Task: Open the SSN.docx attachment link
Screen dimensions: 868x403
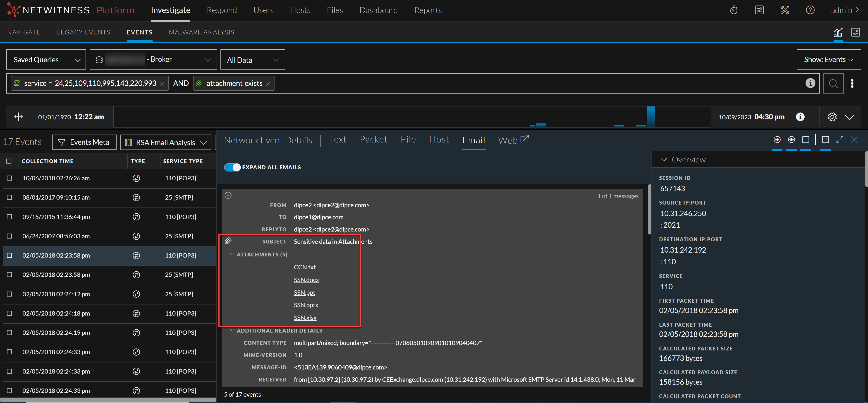Action: (x=306, y=280)
